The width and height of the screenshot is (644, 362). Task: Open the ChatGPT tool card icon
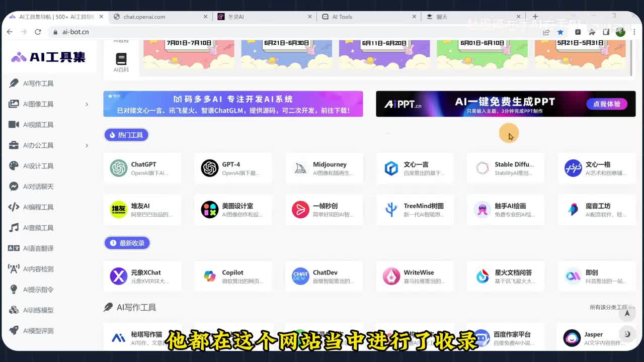[119, 168]
